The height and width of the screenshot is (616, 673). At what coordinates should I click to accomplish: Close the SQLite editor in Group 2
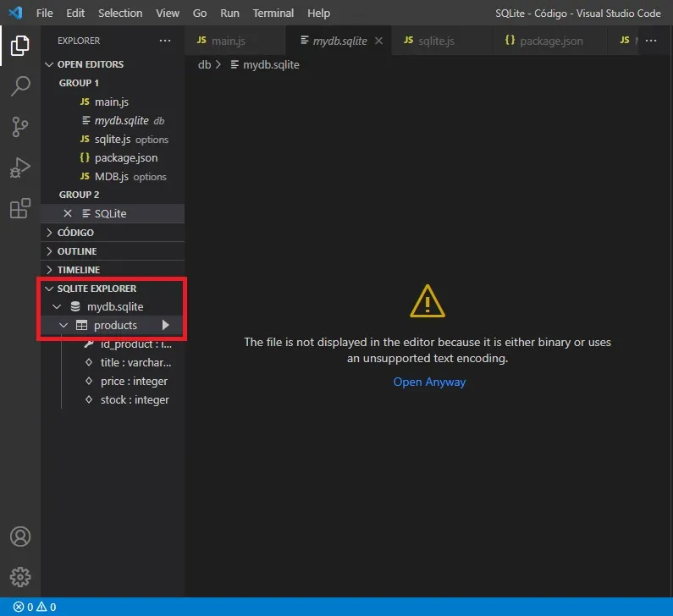(x=68, y=213)
